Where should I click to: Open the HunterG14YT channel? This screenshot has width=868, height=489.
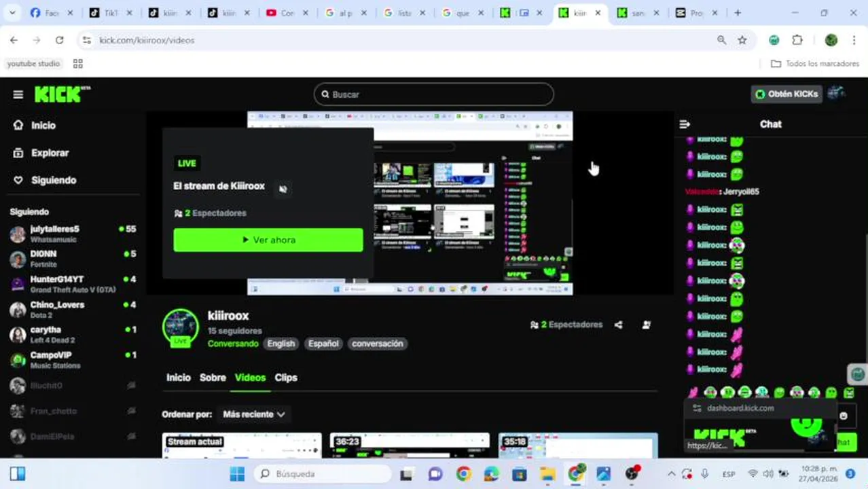73,284
